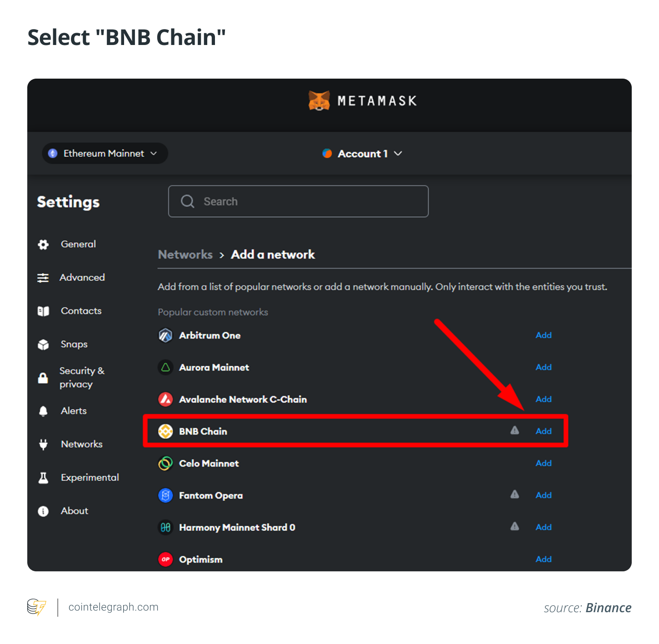Click the About info icon

[x=43, y=511]
